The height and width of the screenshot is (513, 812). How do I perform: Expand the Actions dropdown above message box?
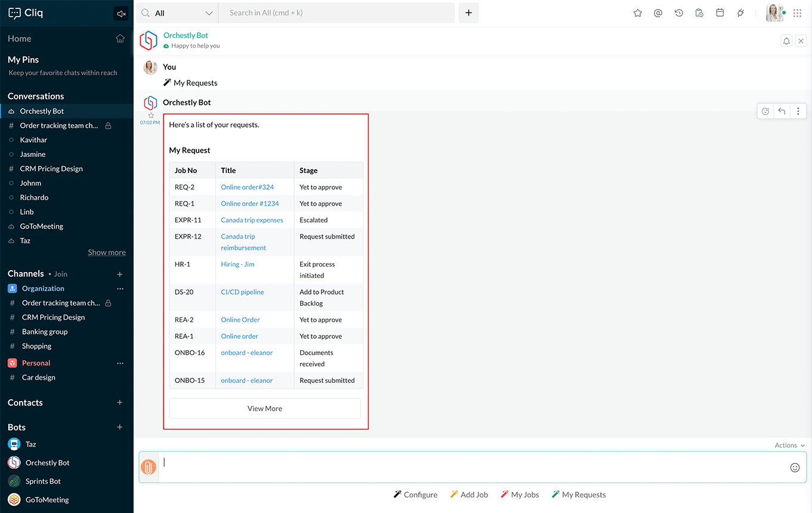click(789, 445)
